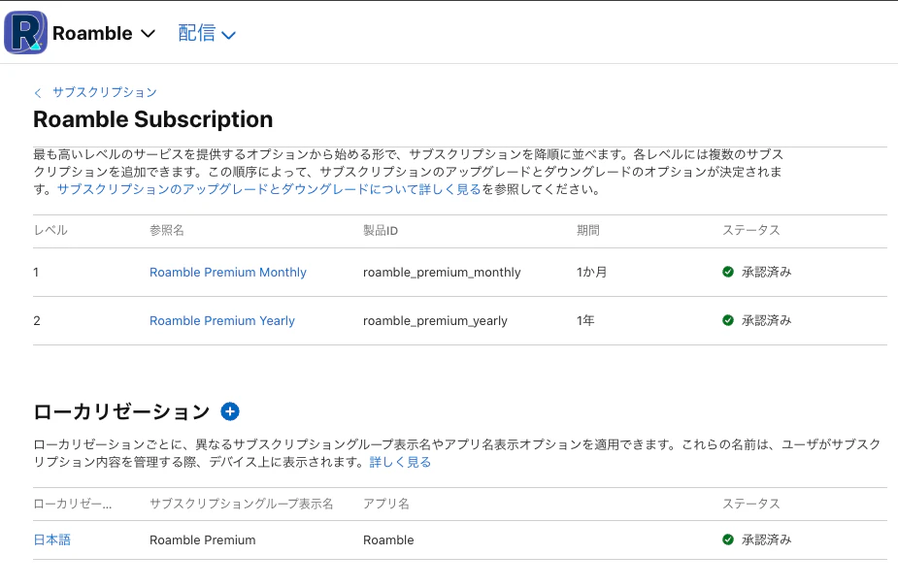Open the upgrade and downgrade details link

(x=269, y=189)
